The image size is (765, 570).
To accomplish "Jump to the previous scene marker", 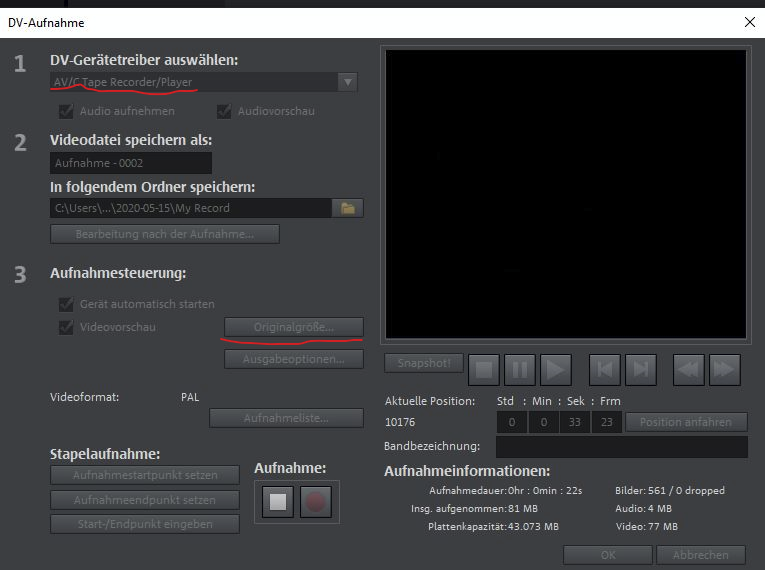I will click(x=605, y=370).
